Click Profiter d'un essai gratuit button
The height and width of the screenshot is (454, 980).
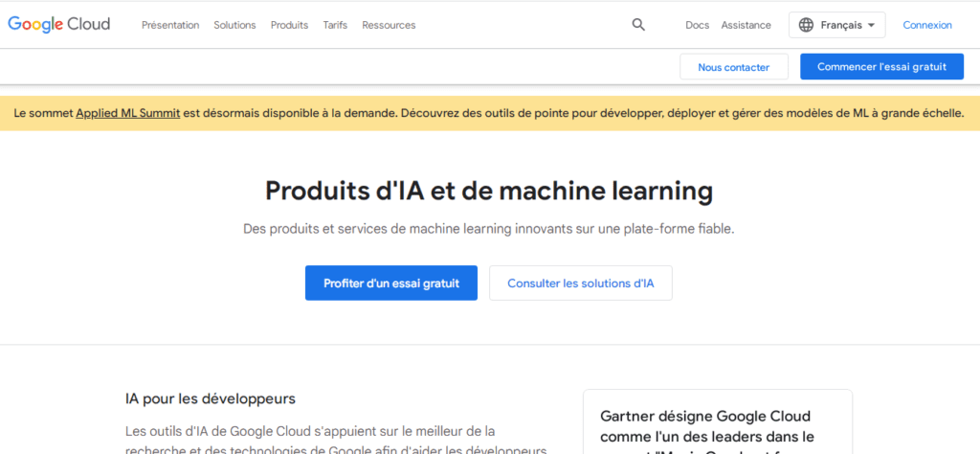(x=391, y=284)
